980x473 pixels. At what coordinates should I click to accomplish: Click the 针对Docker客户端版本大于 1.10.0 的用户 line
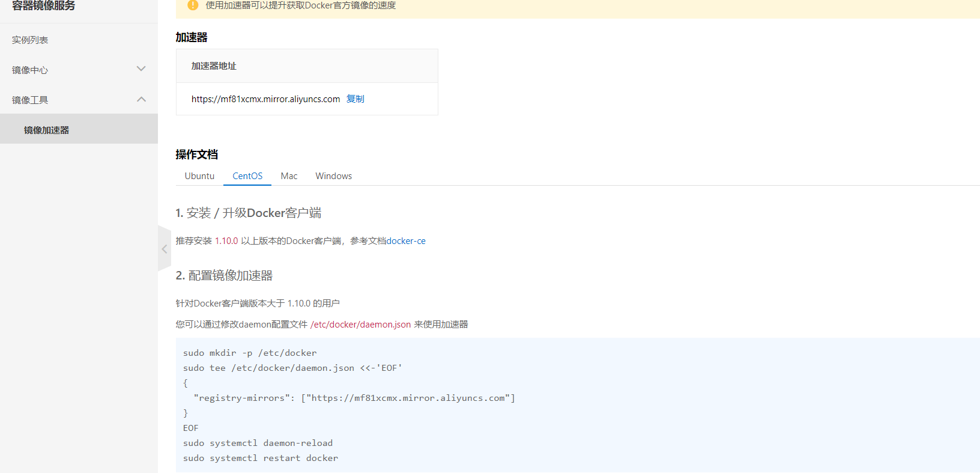258,304
